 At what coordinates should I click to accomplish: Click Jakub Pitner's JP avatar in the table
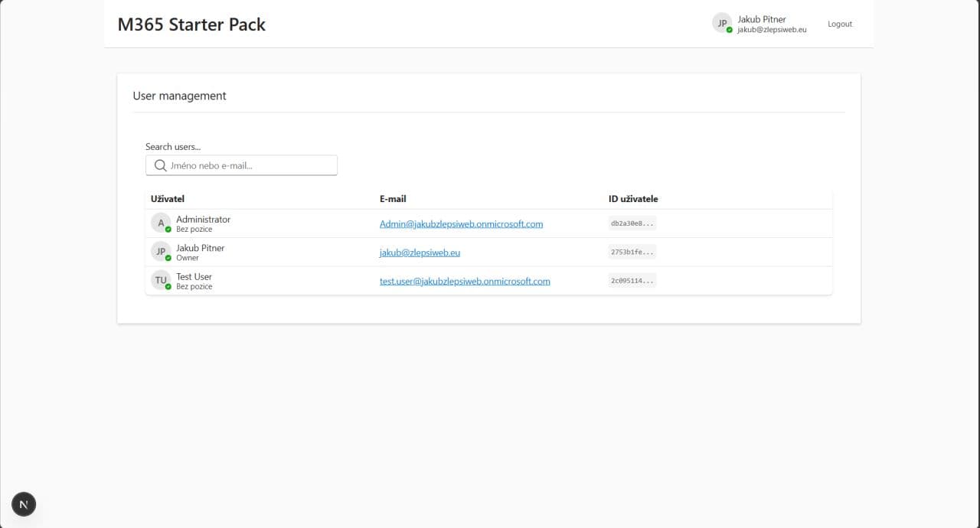(161, 252)
